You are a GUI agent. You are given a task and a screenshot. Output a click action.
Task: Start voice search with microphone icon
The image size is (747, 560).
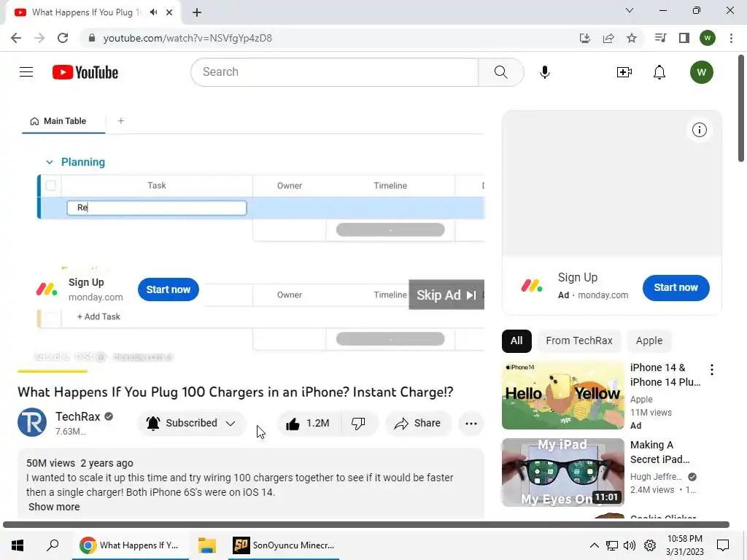[544, 72]
